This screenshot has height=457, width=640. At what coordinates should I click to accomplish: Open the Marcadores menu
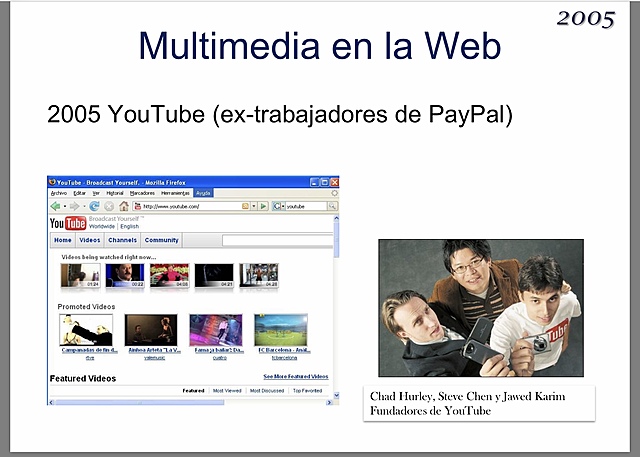pyautogui.click(x=142, y=193)
